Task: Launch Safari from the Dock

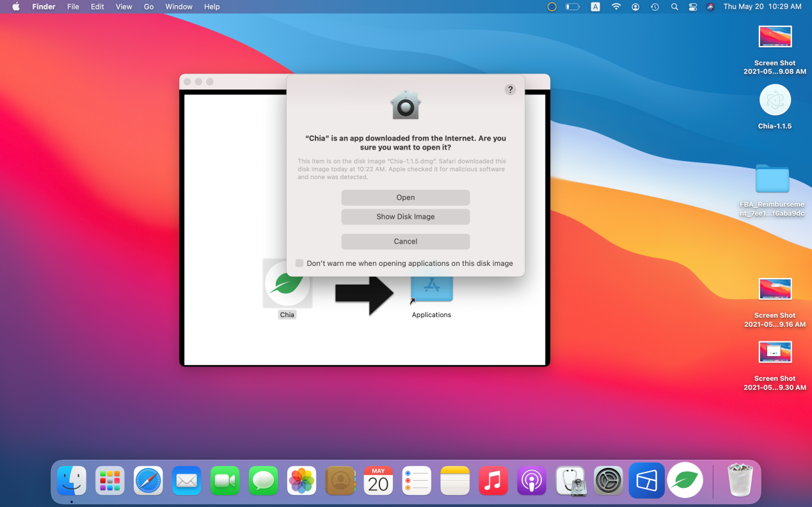Action: pyautogui.click(x=148, y=481)
